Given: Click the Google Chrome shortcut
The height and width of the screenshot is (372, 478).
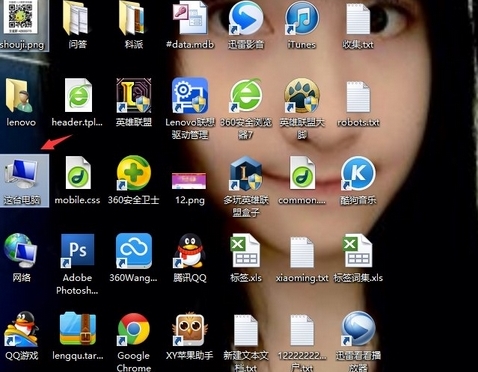Looking at the screenshot, I should pyautogui.click(x=134, y=329).
